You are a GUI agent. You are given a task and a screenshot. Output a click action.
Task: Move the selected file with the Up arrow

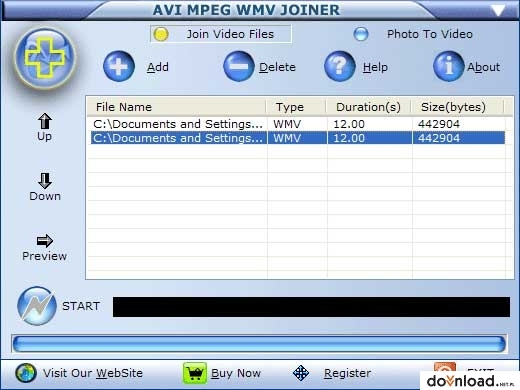44,121
